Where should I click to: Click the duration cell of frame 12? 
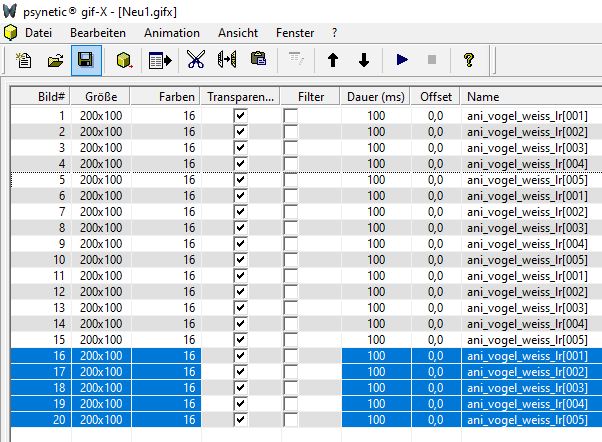pos(375,292)
